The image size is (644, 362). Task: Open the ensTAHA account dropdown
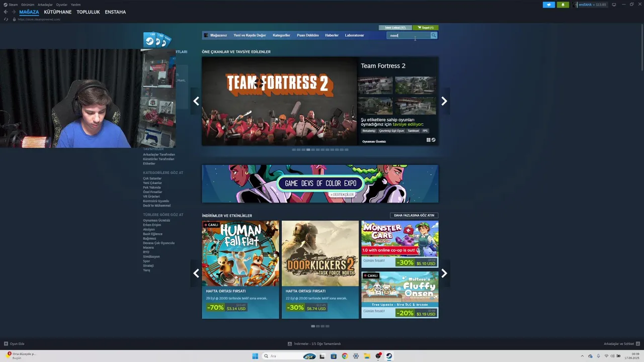click(x=590, y=5)
